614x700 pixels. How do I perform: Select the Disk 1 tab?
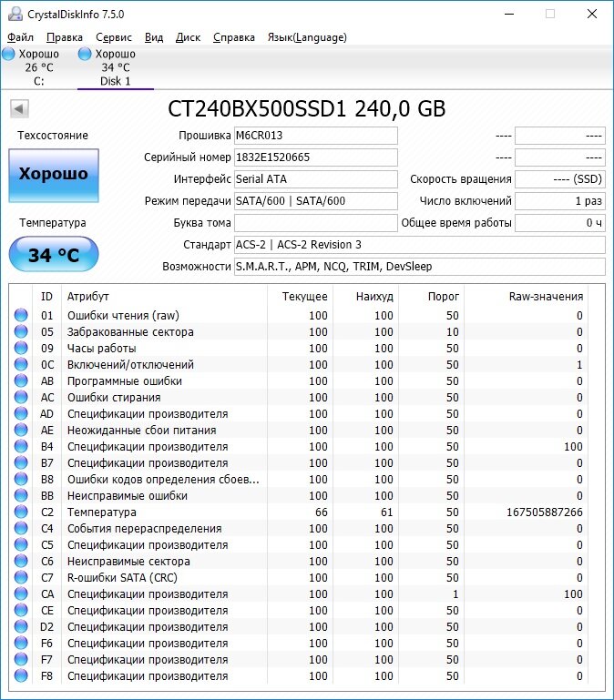116,67
